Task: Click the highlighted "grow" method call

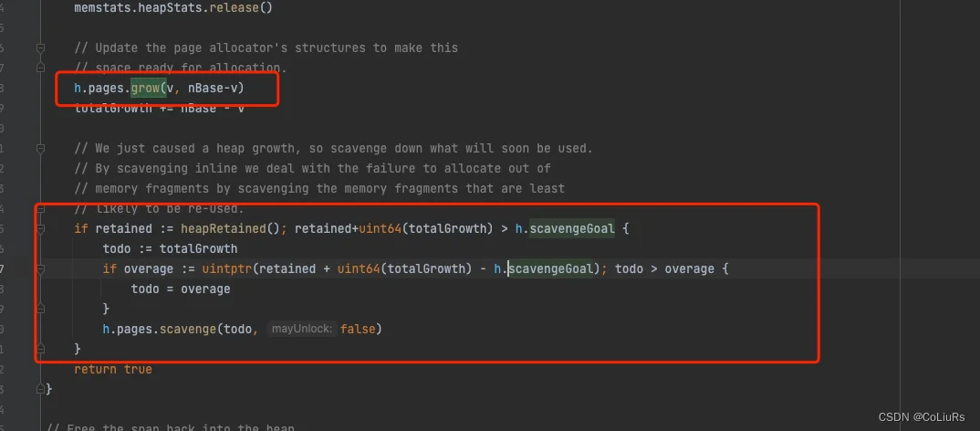Action: [145, 89]
